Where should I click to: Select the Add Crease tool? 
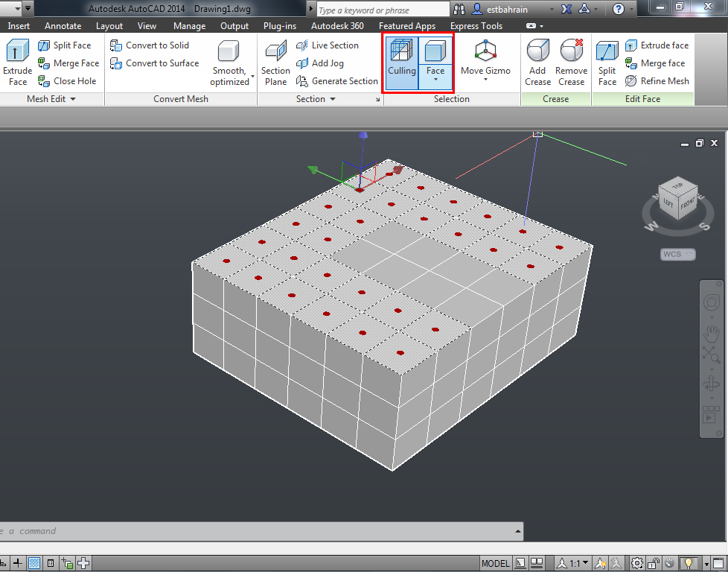(x=537, y=61)
